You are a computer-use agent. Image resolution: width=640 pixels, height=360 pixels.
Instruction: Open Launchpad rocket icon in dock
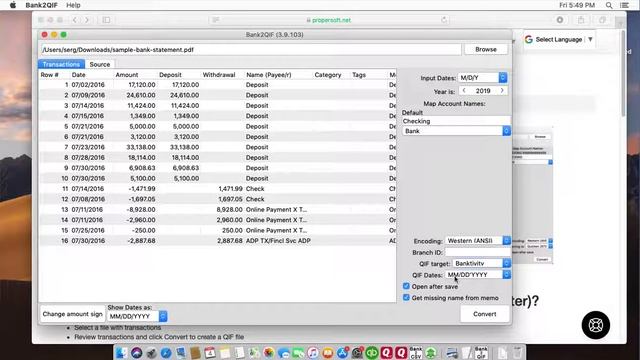coord(151,352)
